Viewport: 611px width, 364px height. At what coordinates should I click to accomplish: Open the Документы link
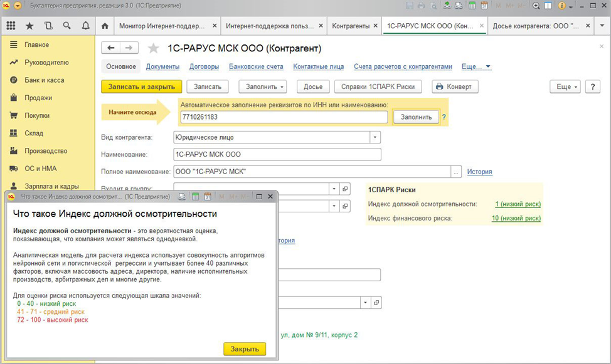pyautogui.click(x=162, y=66)
